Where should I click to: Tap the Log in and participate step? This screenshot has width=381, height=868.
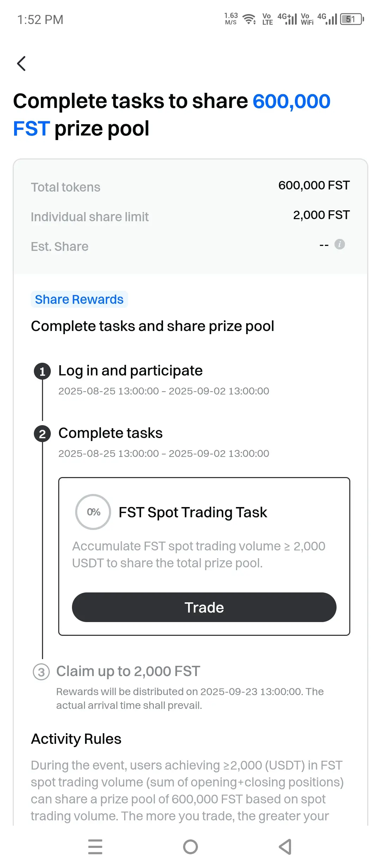[x=131, y=371]
